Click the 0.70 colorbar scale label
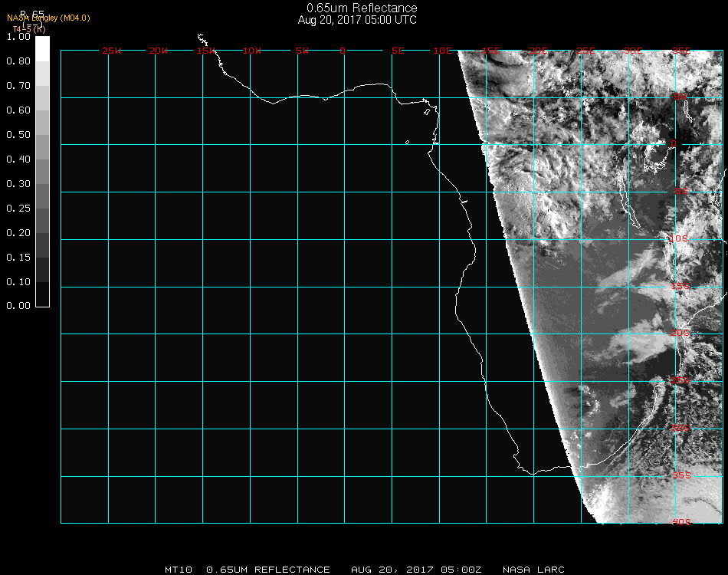 [x=18, y=86]
